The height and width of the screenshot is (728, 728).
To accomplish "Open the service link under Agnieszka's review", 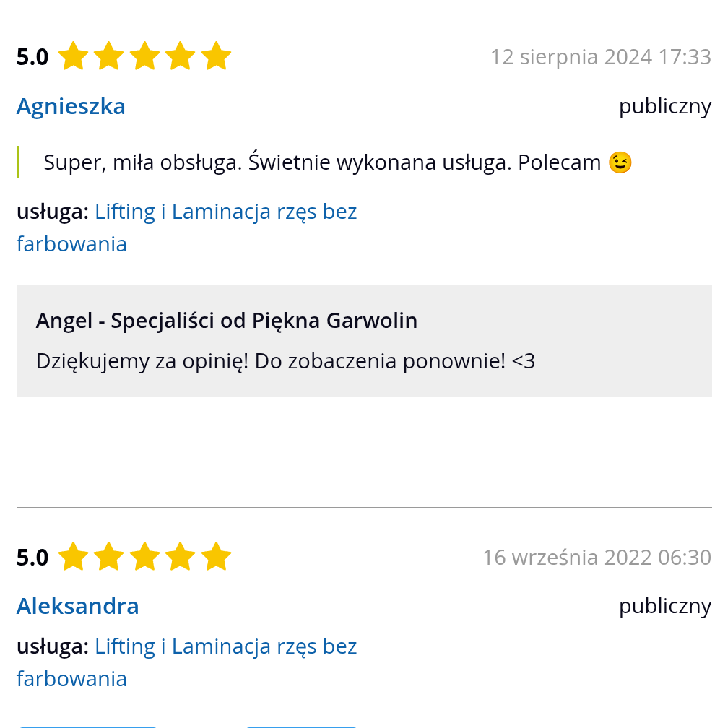I will (225, 211).
